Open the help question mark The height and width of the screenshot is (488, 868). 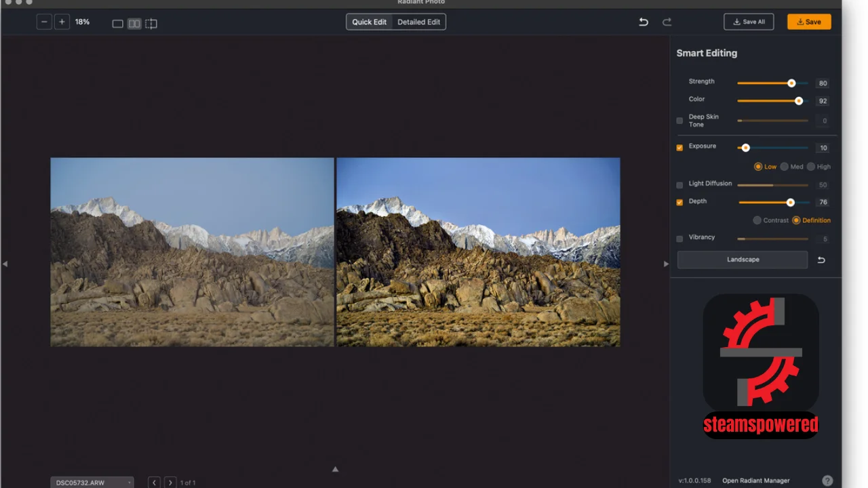pyautogui.click(x=827, y=481)
